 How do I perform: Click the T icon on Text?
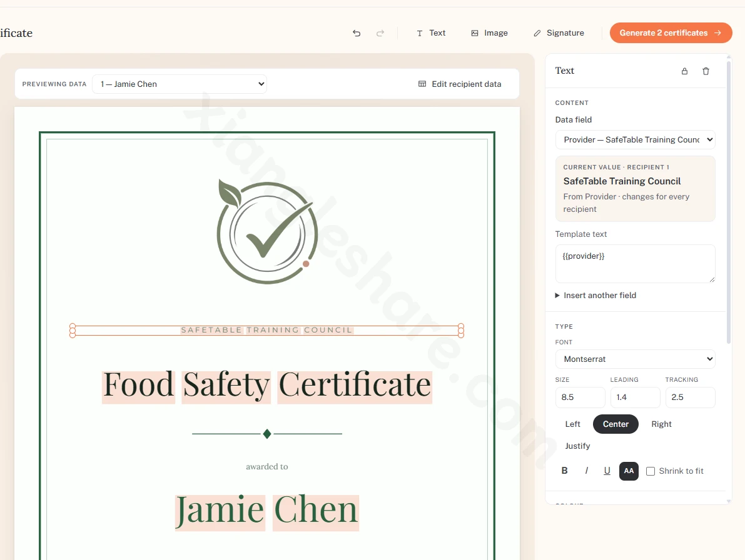[x=420, y=33]
